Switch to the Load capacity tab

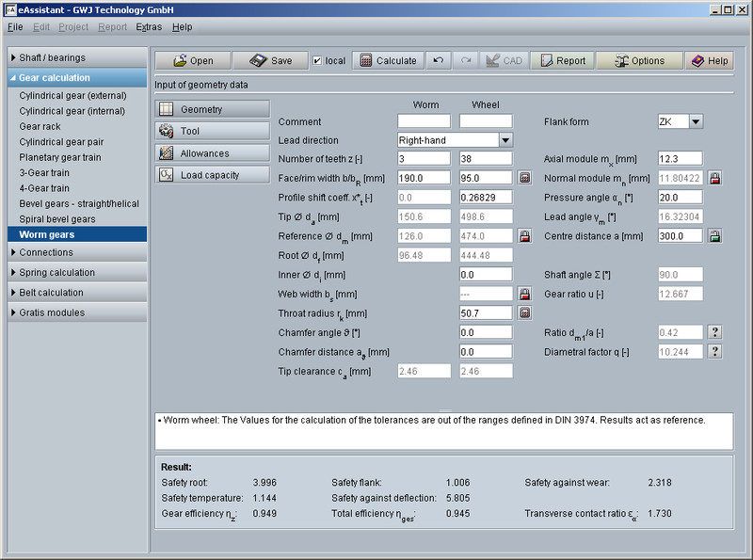click(x=212, y=175)
